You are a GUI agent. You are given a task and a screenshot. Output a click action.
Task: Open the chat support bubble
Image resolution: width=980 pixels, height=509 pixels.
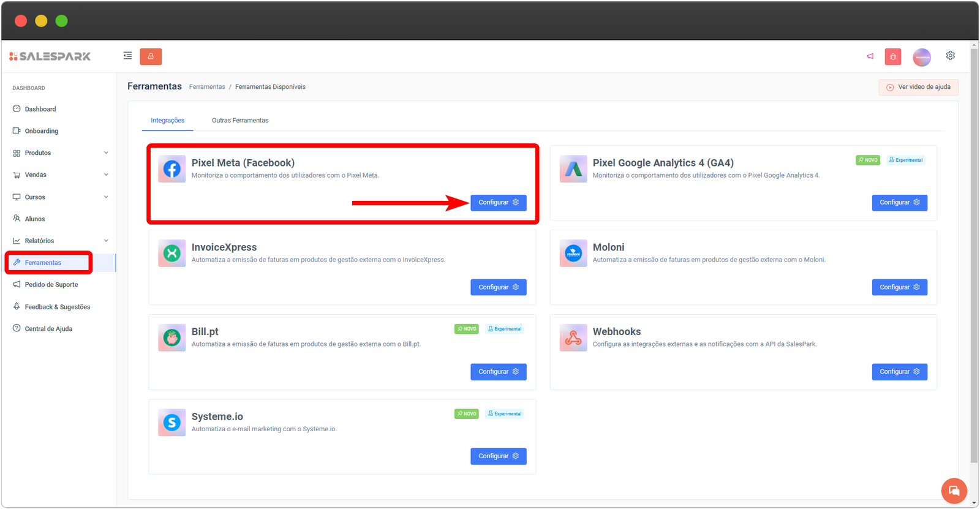point(954,491)
